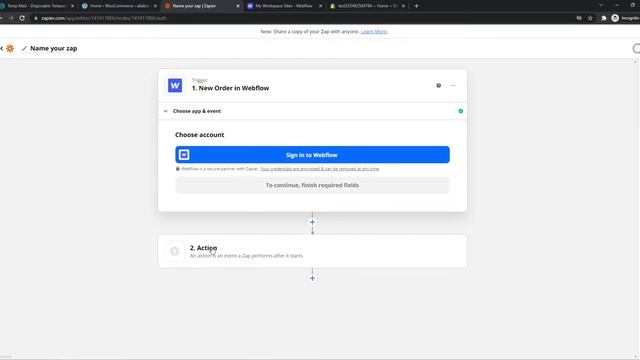Image resolution: width=640 pixels, height=360 pixels.
Task: Click the browser address bar
Action: [x=302, y=18]
